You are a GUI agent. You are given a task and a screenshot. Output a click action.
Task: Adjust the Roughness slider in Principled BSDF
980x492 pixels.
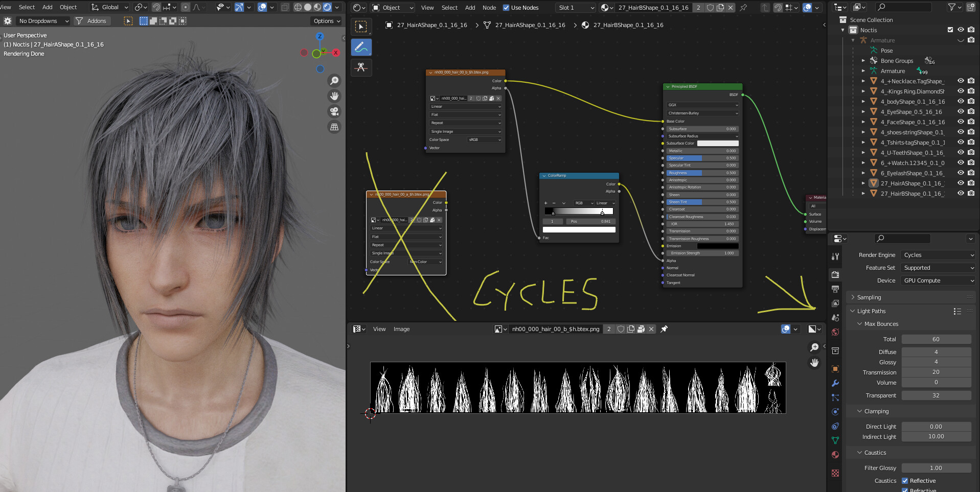click(x=702, y=173)
